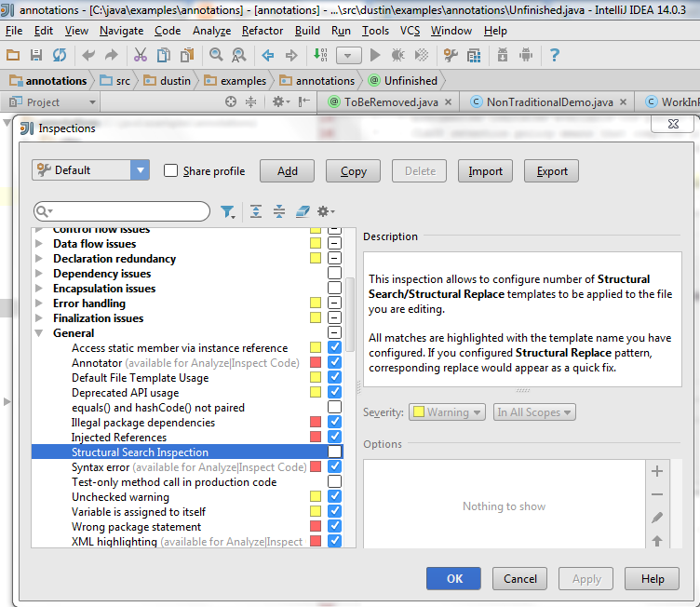Viewport: 700px width, 607px height.
Task: Click the pencil edit icon in Options
Action: pyautogui.click(x=656, y=518)
